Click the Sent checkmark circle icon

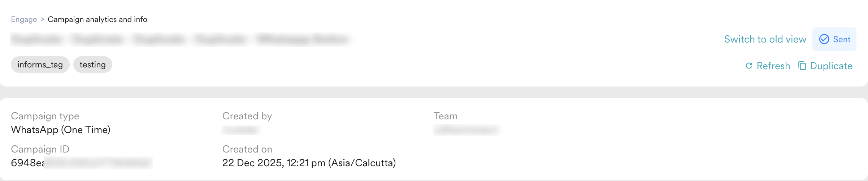coord(824,39)
